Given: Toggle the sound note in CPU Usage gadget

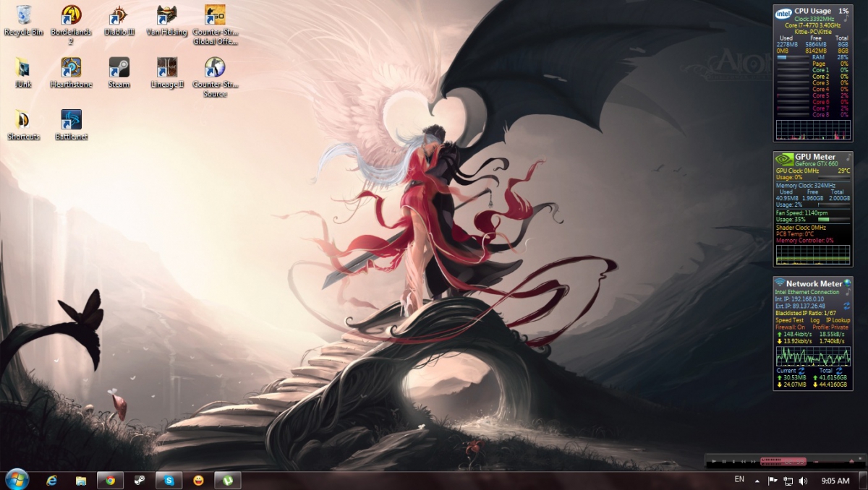Looking at the screenshot, I should click(846, 19).
